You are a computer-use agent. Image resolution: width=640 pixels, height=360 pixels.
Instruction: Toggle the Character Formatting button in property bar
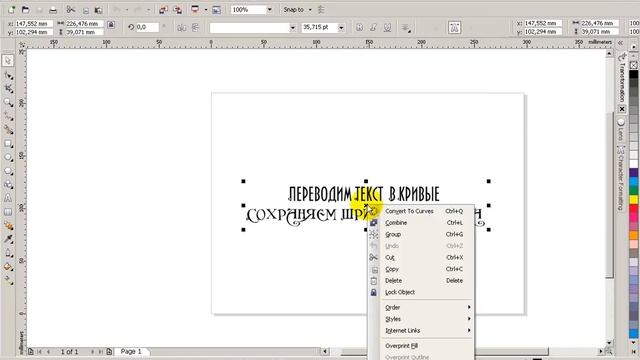(x=454, y=27)
